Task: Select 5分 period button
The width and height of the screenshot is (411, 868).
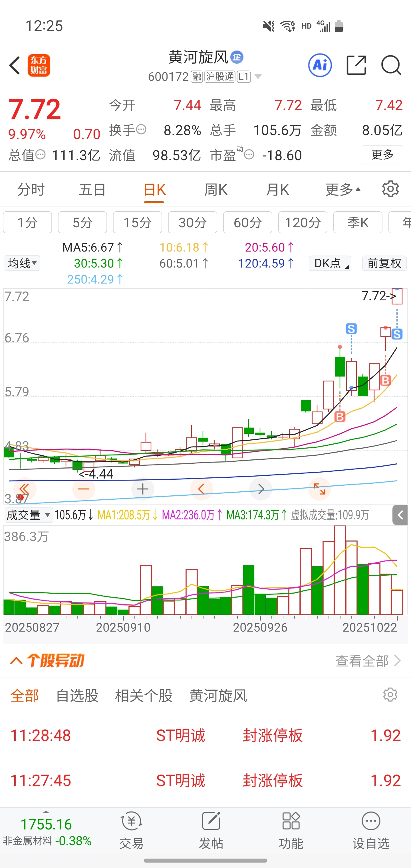Action: pos(82,222)
